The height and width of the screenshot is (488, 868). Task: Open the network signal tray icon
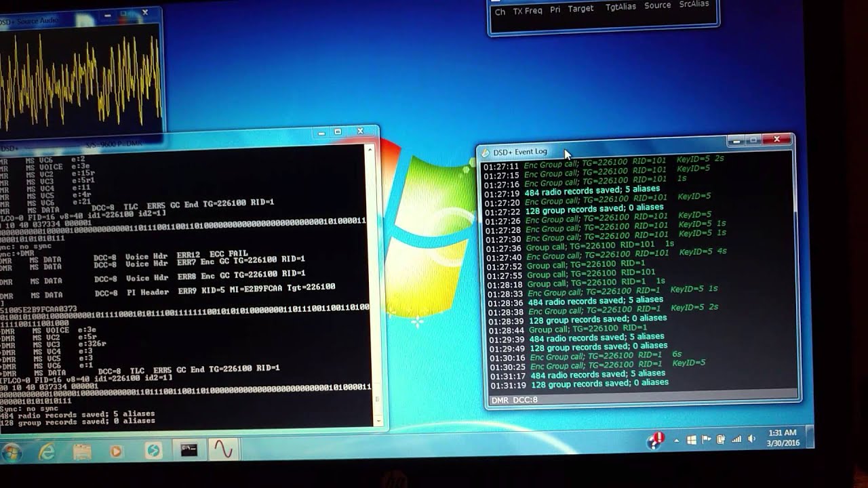coord(736,439)
